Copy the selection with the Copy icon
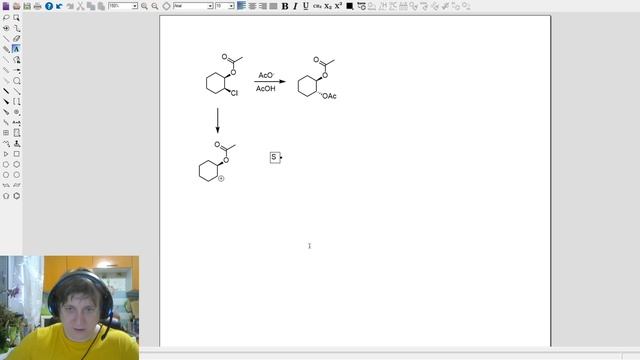The image size is (640, 360). point(91,6)
